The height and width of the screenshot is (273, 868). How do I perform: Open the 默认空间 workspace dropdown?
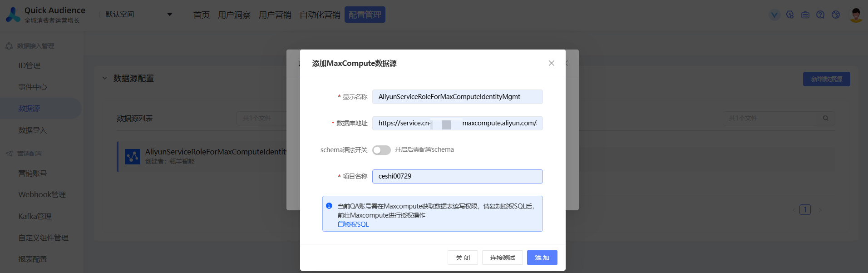tap(138, 15)
